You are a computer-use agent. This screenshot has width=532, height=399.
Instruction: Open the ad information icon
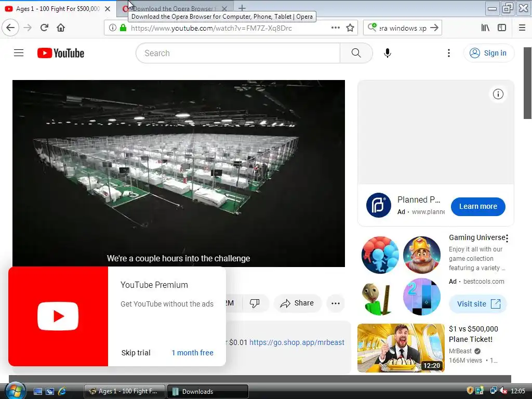click(x=498, y=94)
